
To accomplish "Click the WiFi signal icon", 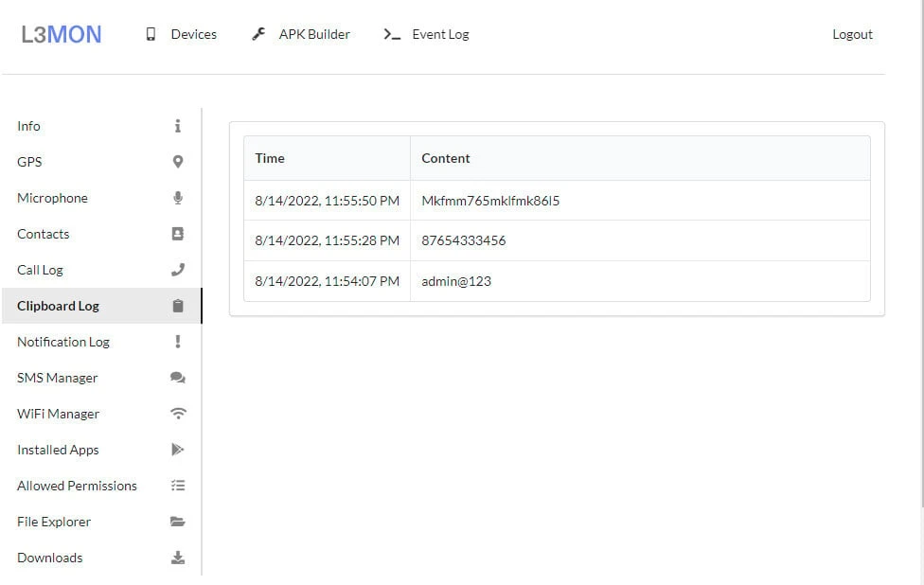I will click(177, 414).
